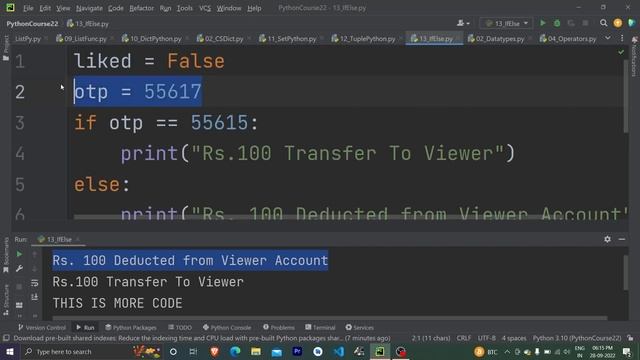Open Python Console tool window
The height and width of the screenshot is (360, 640).
227,327
